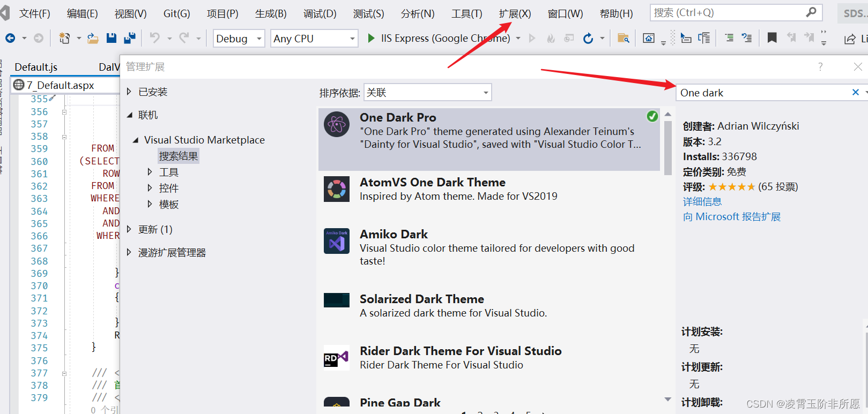This screenshot has width=868, height=414.
Task: Click the AtomVS One Dark Theme icon
Action: click(x=337, y=189)
